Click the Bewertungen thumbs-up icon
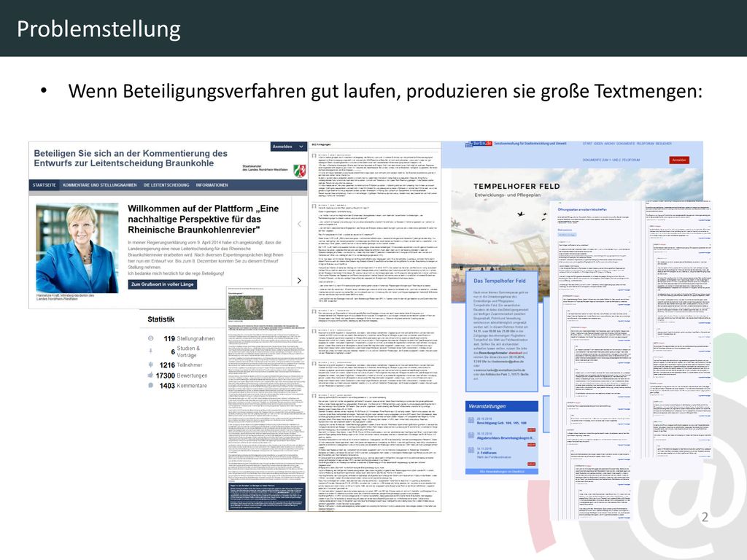Viewport: 747px width, 560px height. coord(150,376)
